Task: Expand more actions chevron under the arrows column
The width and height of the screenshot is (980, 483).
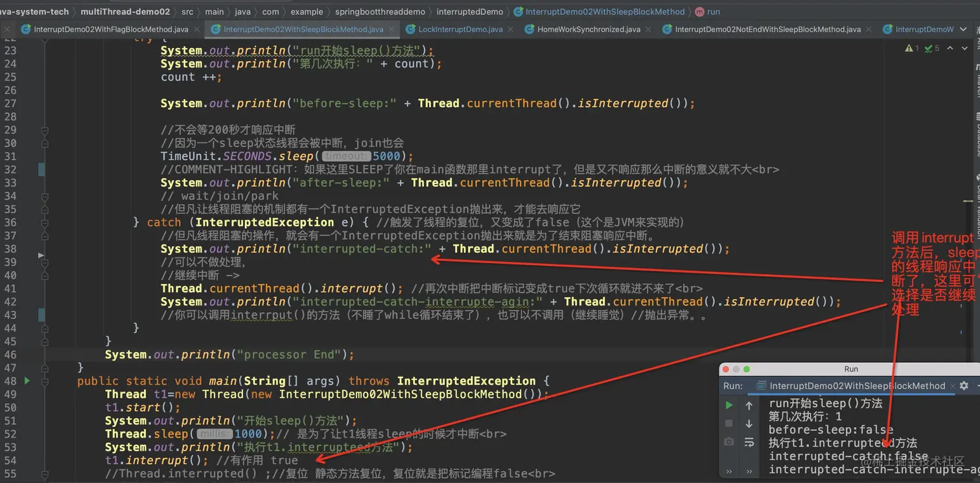Action: click(749, 471)
